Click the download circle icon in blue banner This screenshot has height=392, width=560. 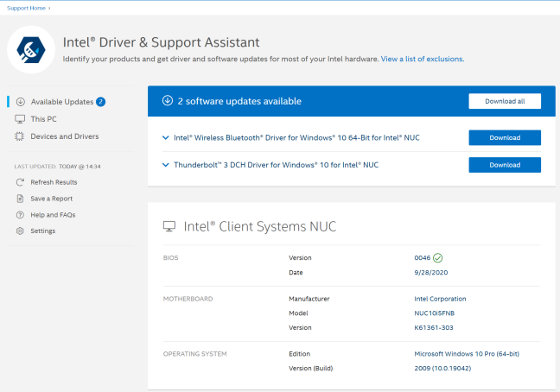[168, 100]
